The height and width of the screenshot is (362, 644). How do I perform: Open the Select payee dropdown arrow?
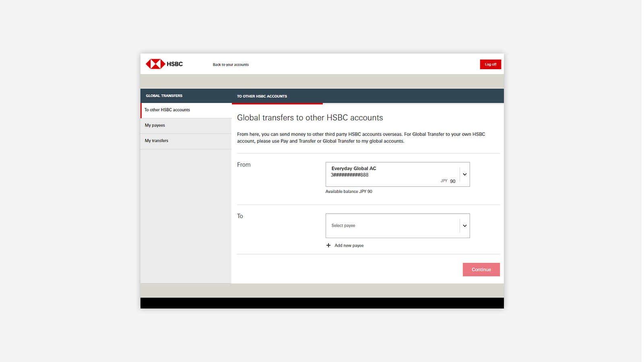coord(465,226)
